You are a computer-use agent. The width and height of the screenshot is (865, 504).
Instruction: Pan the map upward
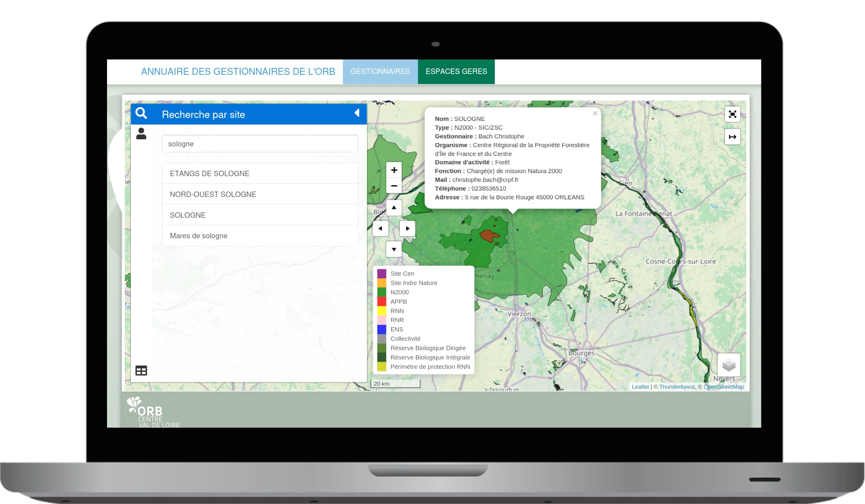(394, 208)
